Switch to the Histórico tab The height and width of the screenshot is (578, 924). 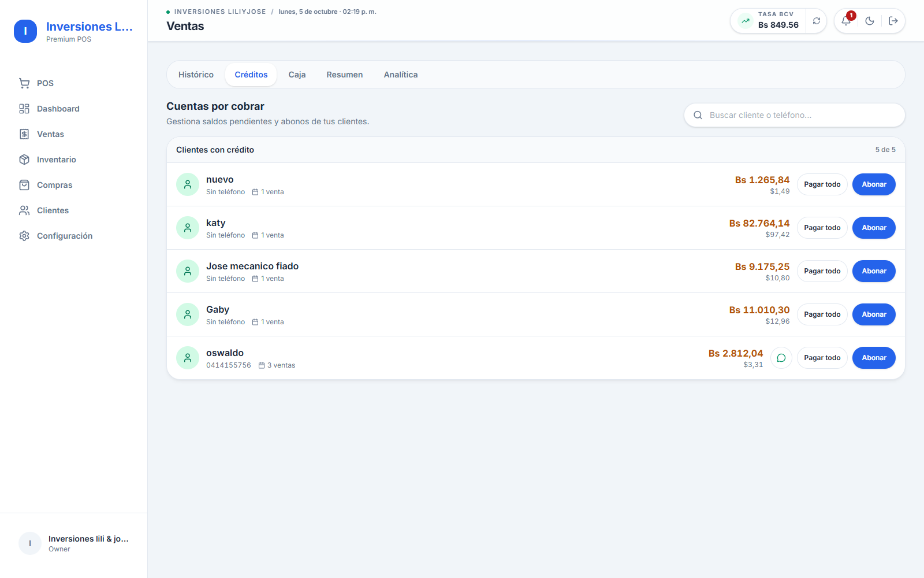click(x=196, y=75)
